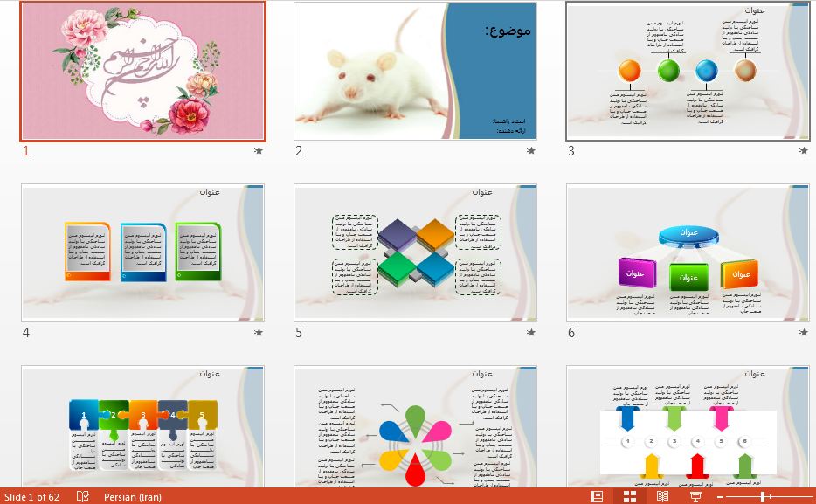Image resolution: width=816 pixels, height=504 pixels.
Task: Click the Persian (Iran) language indicator
Action: point(132,496)
